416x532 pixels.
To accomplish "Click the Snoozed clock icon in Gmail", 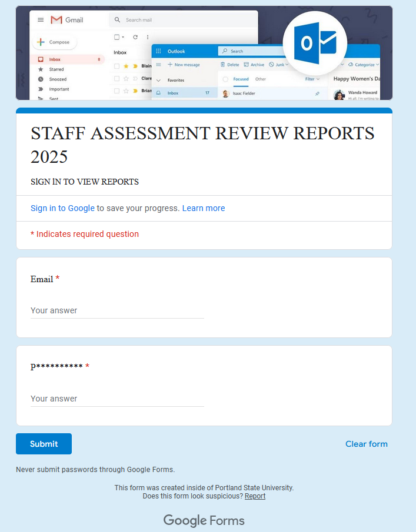I will pos(41,79).
